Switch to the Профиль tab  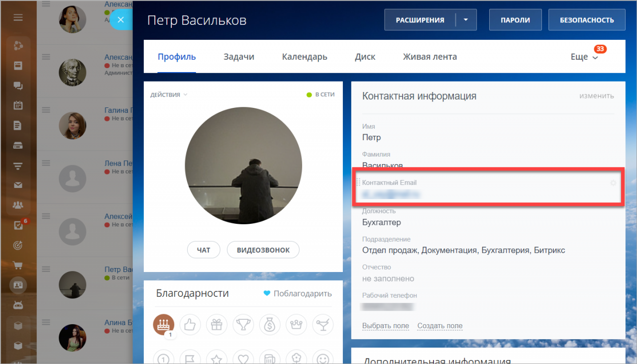point(177,57)
